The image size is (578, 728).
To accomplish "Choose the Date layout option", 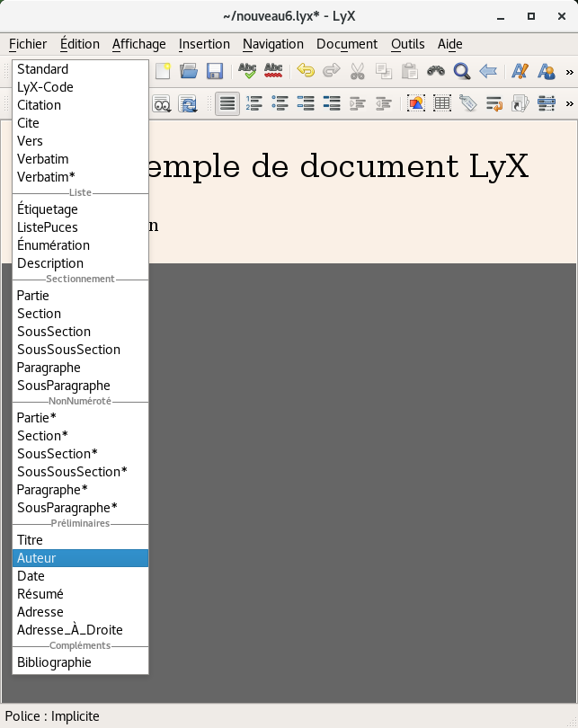I will 80,576.
